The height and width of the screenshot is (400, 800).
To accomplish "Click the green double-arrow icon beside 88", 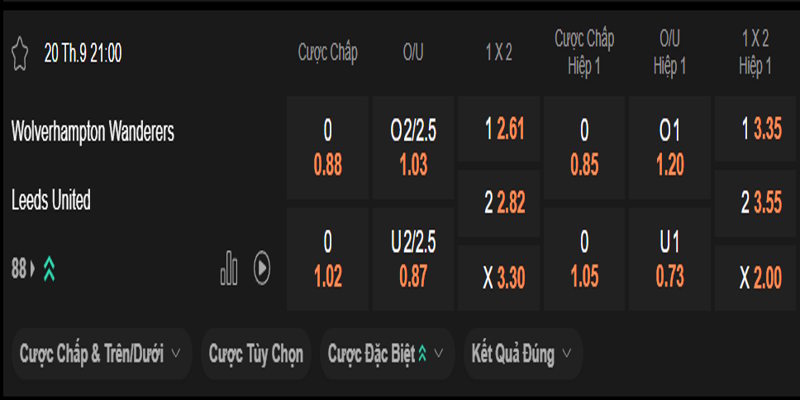I will click(x=49, y=268).
